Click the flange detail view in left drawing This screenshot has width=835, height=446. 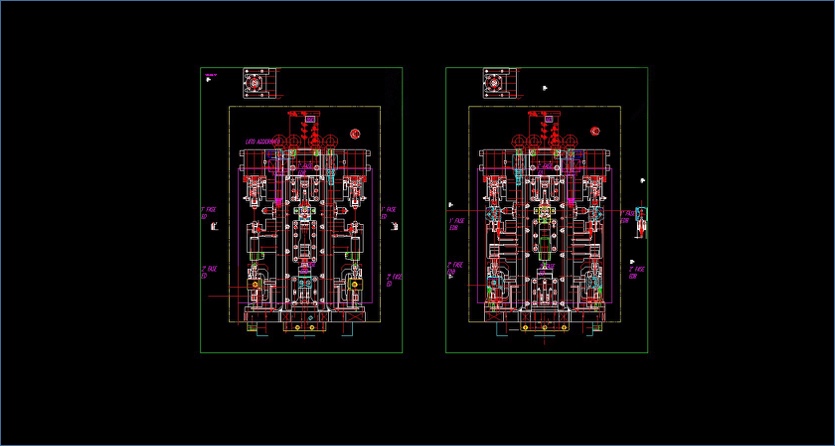257,83
